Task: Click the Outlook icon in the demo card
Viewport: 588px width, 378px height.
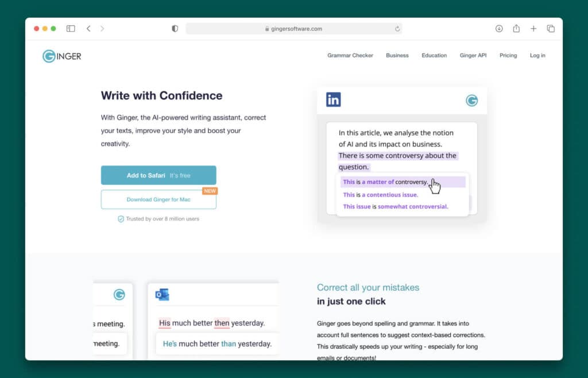Action: (162, 295)
